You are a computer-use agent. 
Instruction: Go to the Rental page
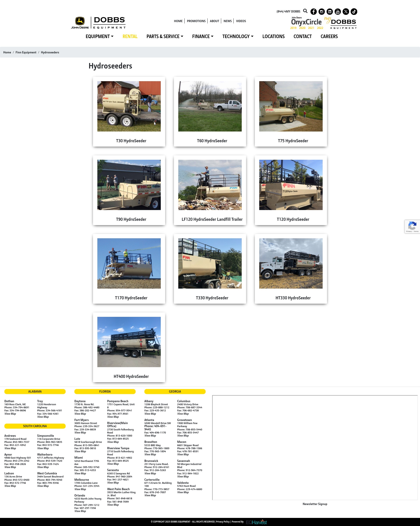coord(130,36)
